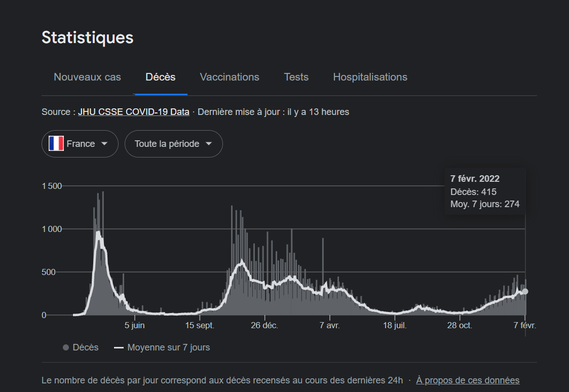Expand the France dropdown arrow
This screenshot has height=392, width=569.
(104, 144)
